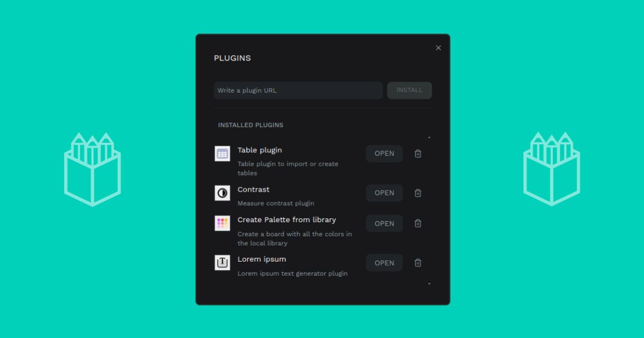
Task: Click the 'INSTALLED PLUGINS' heading
Action: [251, 125]
